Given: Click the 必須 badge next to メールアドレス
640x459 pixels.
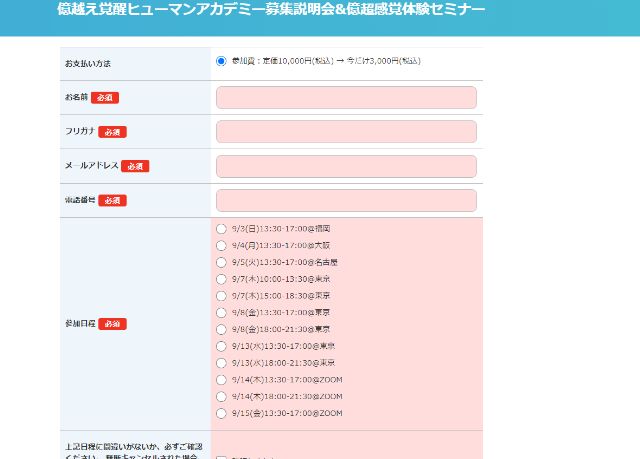Looking at the screenshot, I should pyautogui.click(x=135, y=166).
